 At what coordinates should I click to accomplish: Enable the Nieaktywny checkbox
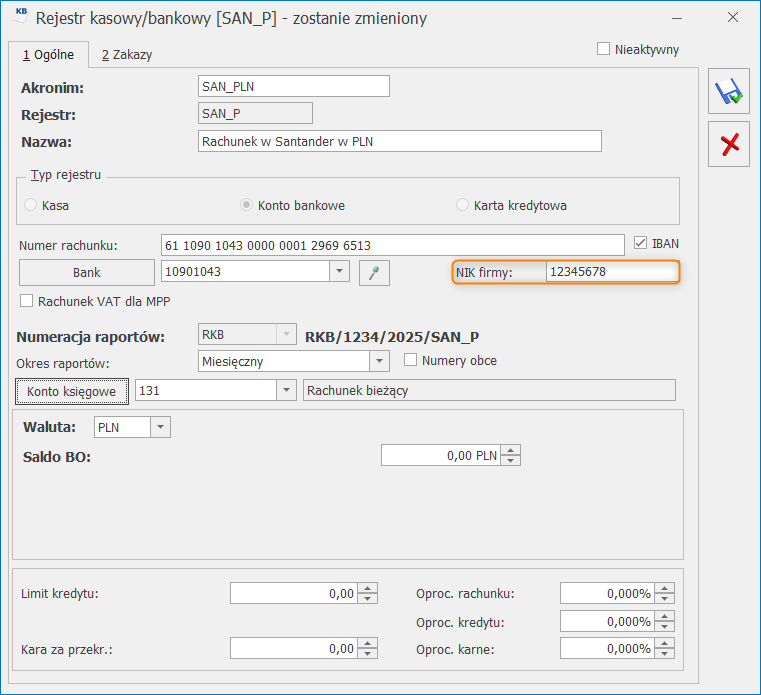coord(603,48)
